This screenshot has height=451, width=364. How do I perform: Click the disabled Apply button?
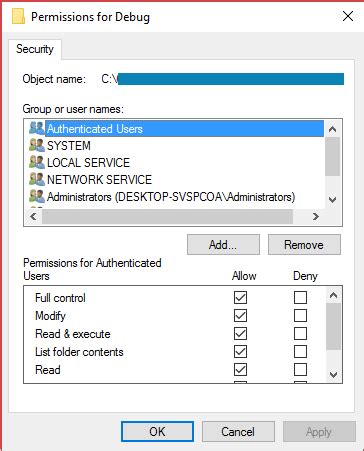[x=319, y=432]
